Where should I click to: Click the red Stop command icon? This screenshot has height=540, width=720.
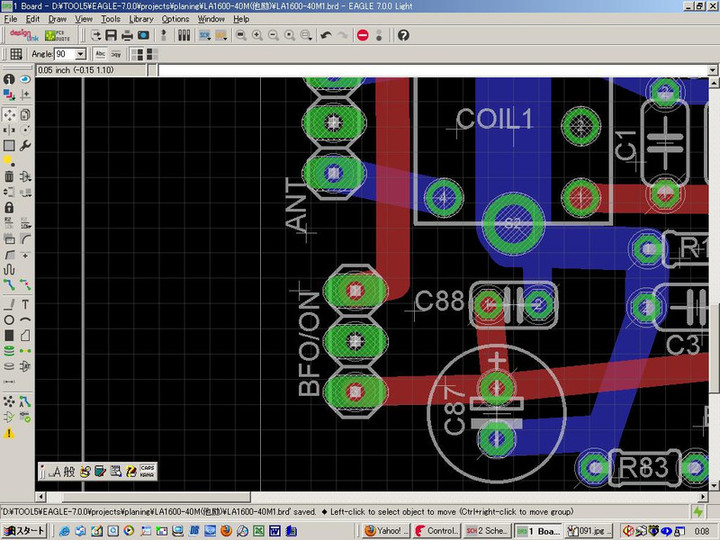tap(362, 35)
